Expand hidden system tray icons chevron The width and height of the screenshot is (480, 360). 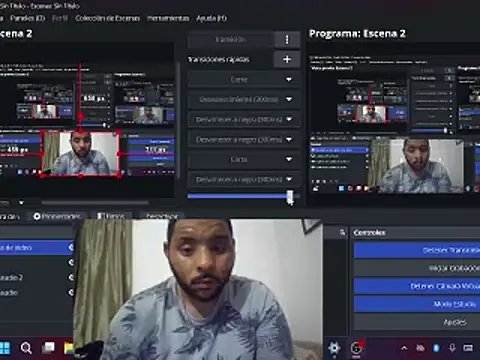pyautogui.click(x=404, y=348)
